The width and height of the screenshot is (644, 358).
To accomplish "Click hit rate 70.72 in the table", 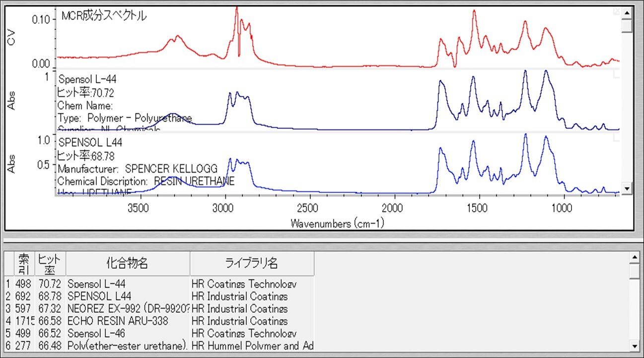I will point(50,284).
